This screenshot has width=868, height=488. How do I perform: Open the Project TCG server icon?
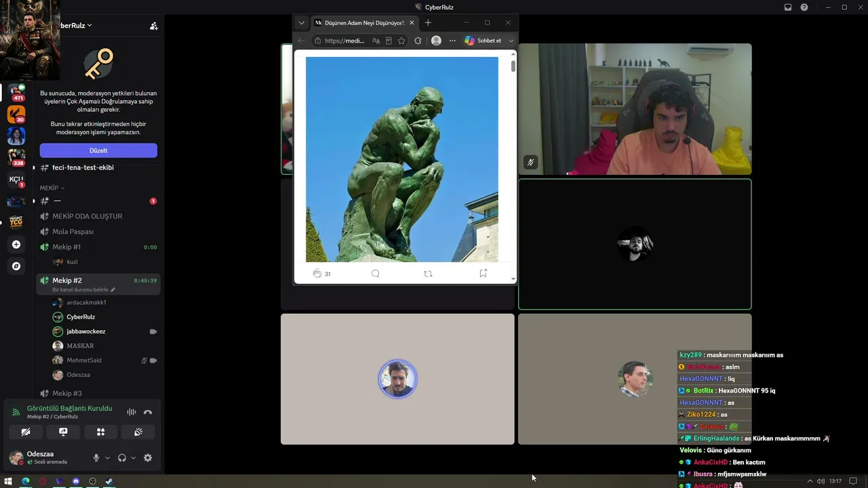16,222
